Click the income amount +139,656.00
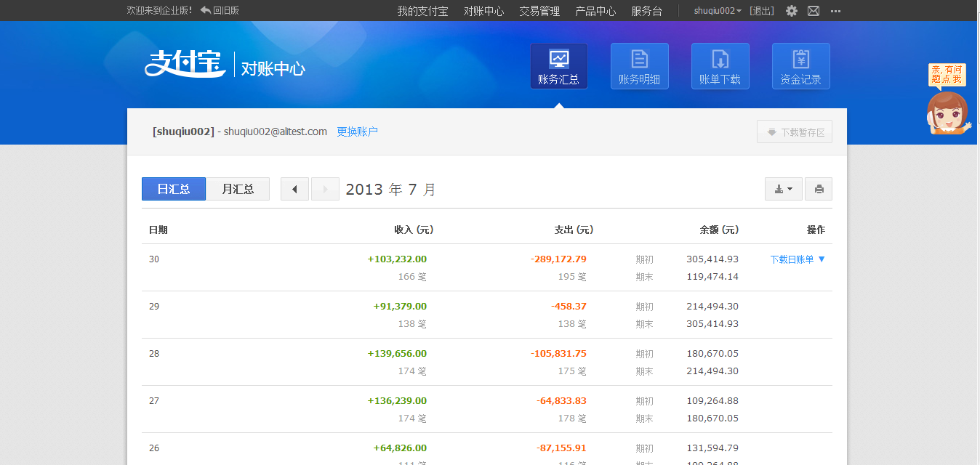The image size is (980, 465). pyautogui.click(x=397, y=354)
